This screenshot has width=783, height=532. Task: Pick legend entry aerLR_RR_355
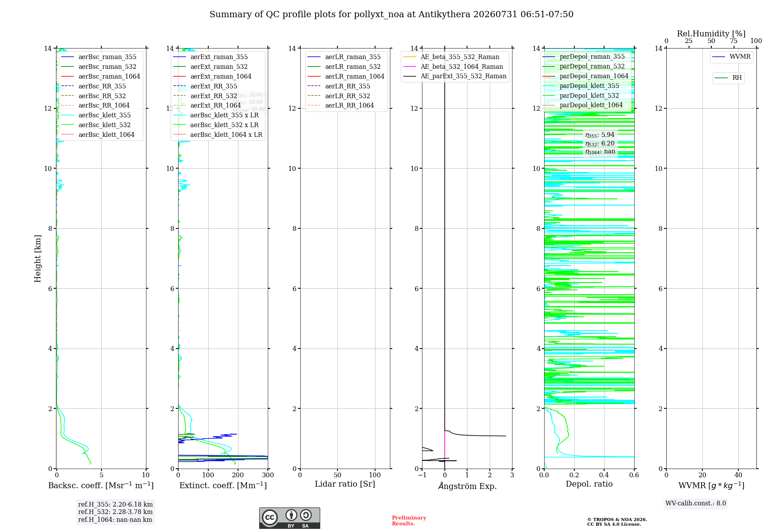click(x=339, y=86)
